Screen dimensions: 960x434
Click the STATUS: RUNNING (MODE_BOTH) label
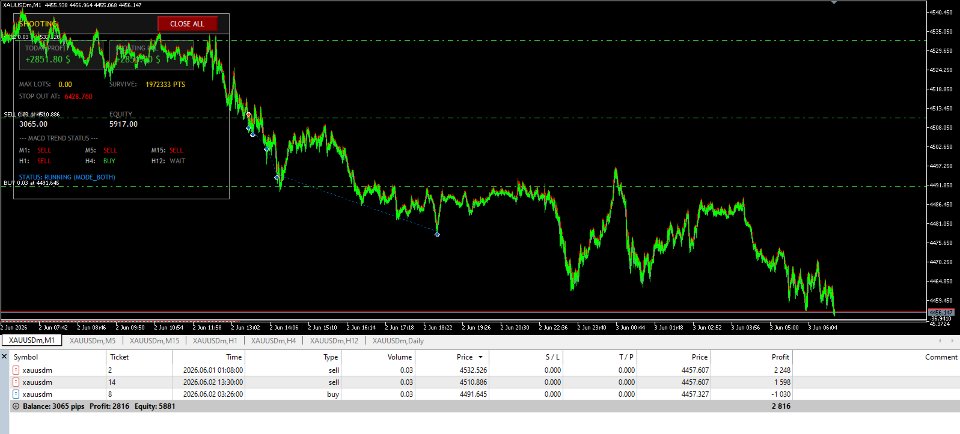(x=67, y=177)
